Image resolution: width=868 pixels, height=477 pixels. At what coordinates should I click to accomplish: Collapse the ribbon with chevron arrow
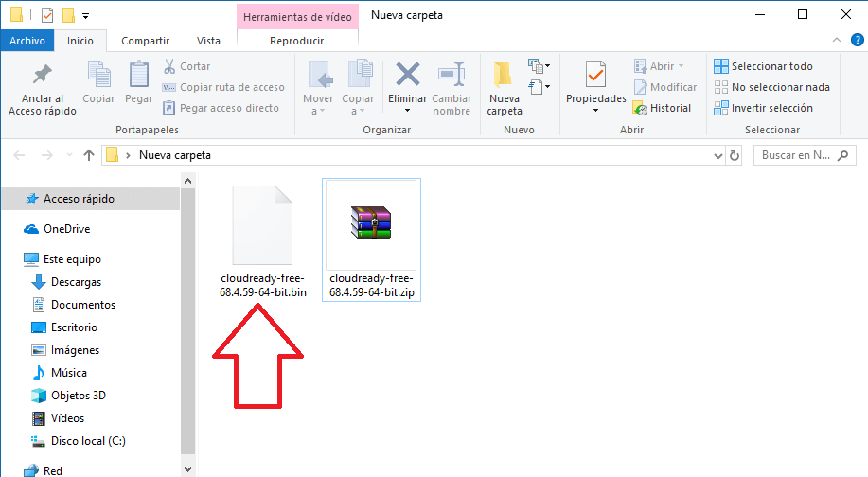pyautogui.click(x=837, y=40)
